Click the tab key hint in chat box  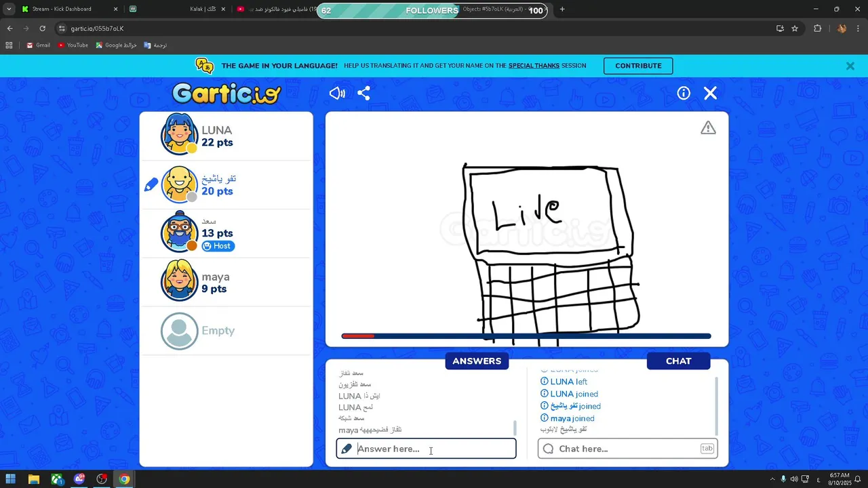click(x=707, y=449)
